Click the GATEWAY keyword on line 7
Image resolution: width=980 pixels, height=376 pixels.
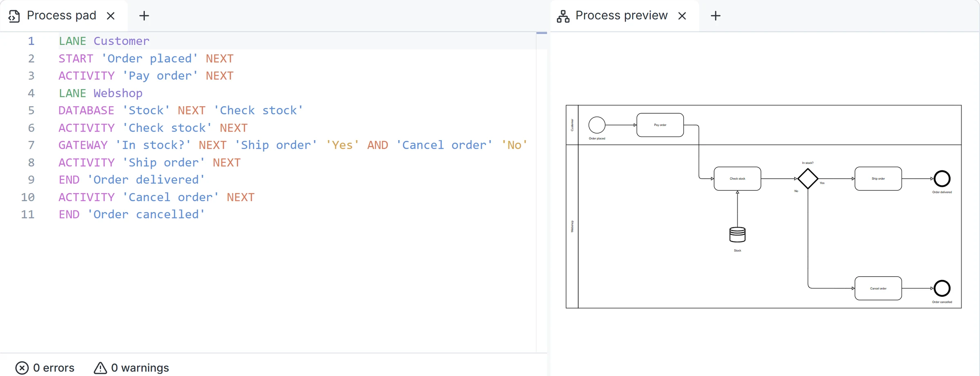click(x=83, y=145)
